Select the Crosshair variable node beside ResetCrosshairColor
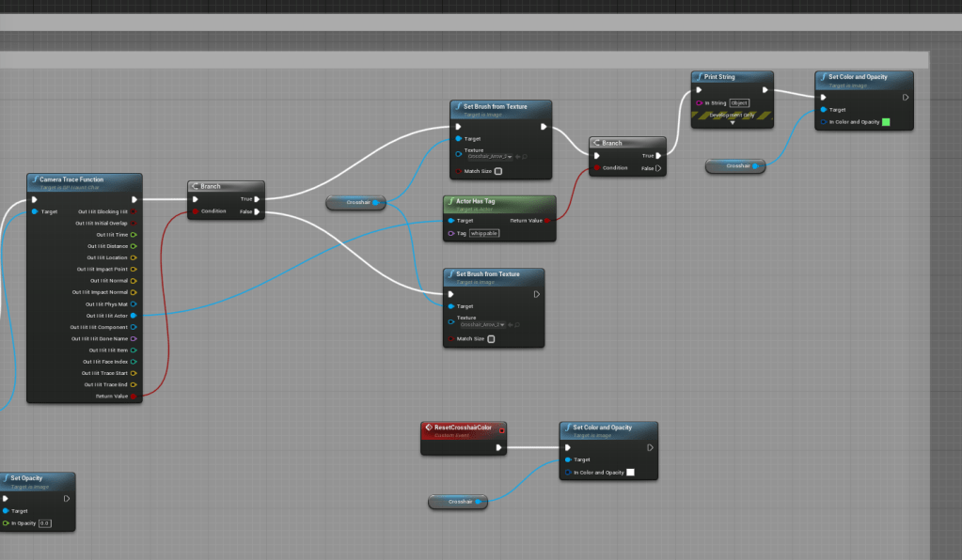Image resolution: width=962 pixels, height=560 pixels. pyautogui.click(x=458, y=502)
